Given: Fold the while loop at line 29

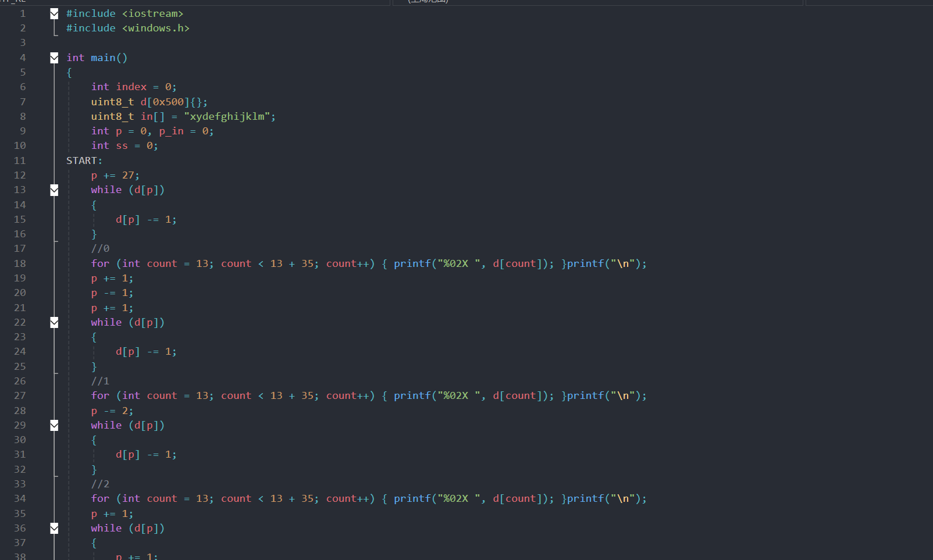Looking at the screenshot, I should (54, 425).
